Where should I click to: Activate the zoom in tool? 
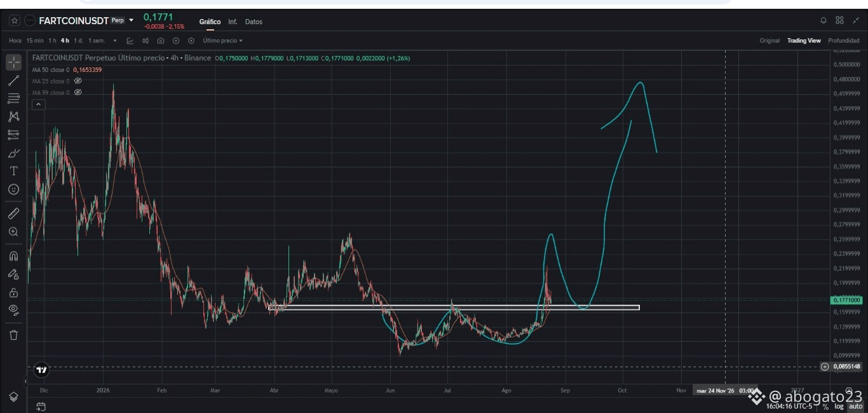(x=14, y=232)
